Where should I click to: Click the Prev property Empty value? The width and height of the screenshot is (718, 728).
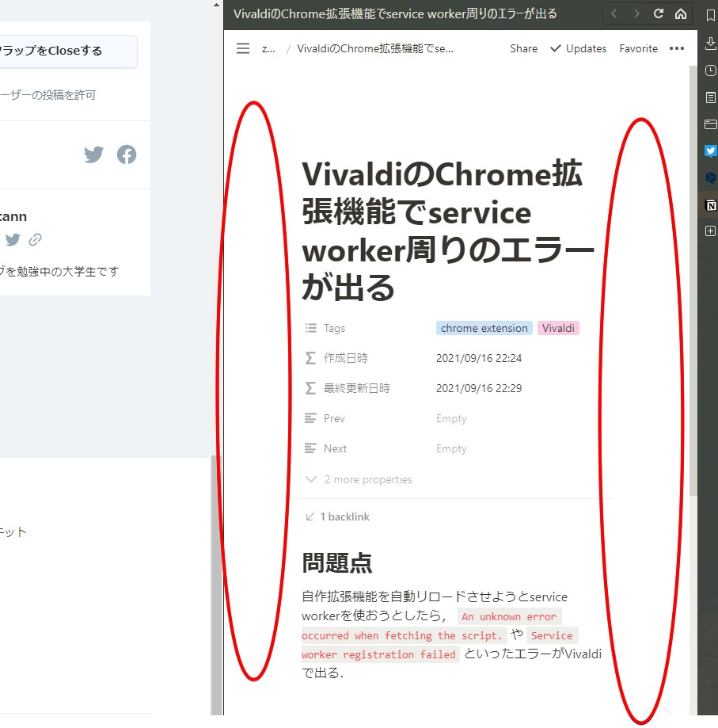pyautogui.click(x=451, y=418)
